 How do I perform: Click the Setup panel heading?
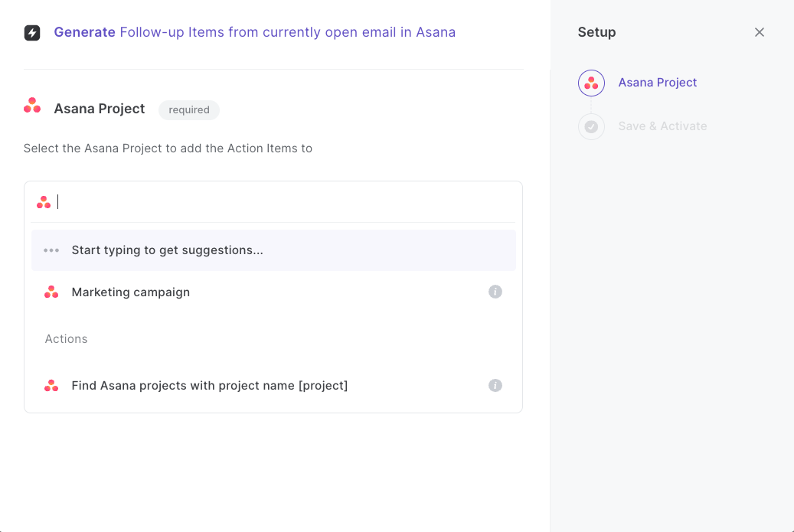(x=596, y=32)
